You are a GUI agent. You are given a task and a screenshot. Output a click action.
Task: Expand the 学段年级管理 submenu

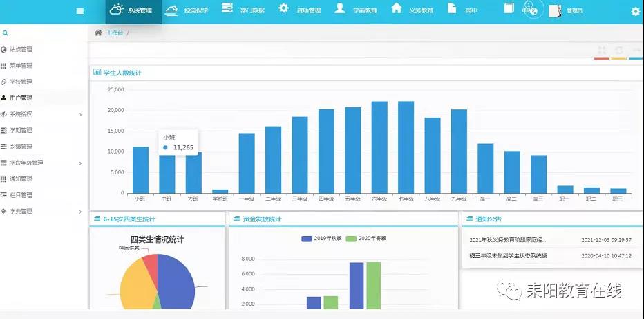(41, 163)
